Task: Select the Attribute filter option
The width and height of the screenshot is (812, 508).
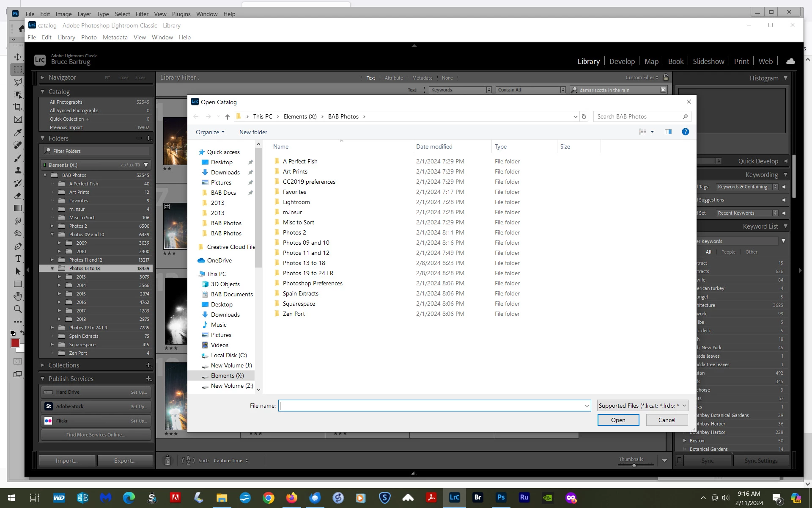Action: pyautogui.click(x=393, y=78)
